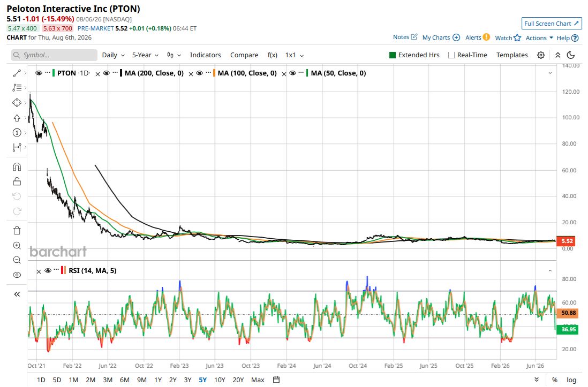Toggle percent scale
The image size is (588, 387).
(555, 380)
